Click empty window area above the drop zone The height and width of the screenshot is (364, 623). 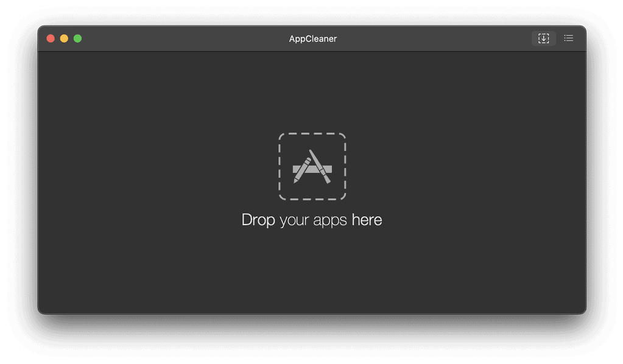312,91
